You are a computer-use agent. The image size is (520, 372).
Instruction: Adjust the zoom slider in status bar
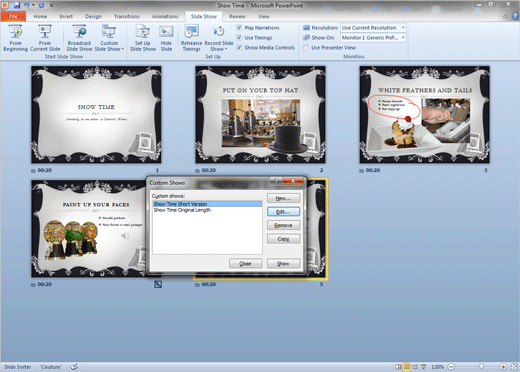coord(481,367)
